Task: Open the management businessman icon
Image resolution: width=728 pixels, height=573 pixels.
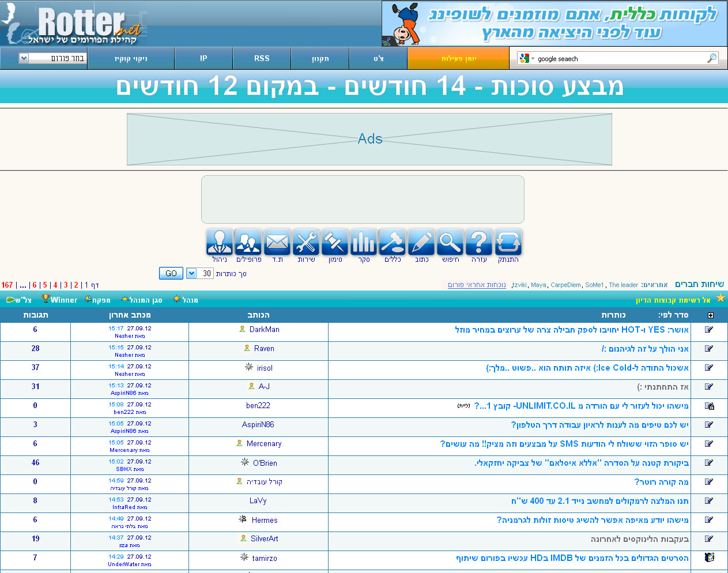Action: 220,242
